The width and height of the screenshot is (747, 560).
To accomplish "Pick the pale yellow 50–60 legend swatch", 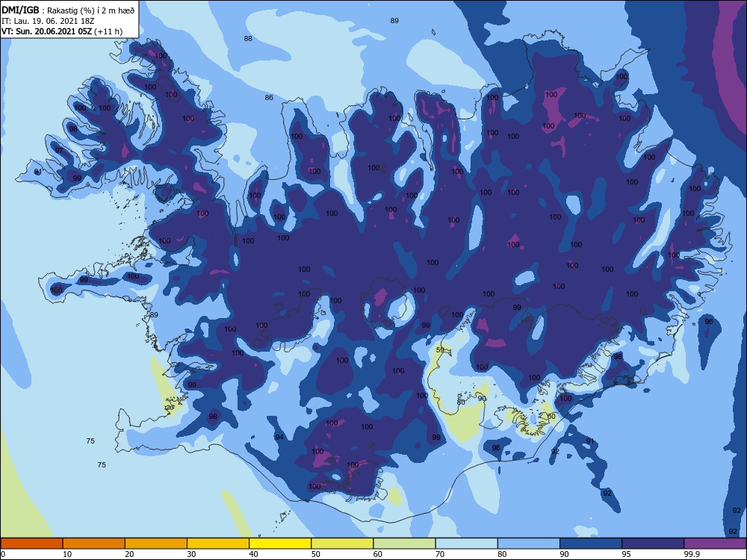I will 343,544.
